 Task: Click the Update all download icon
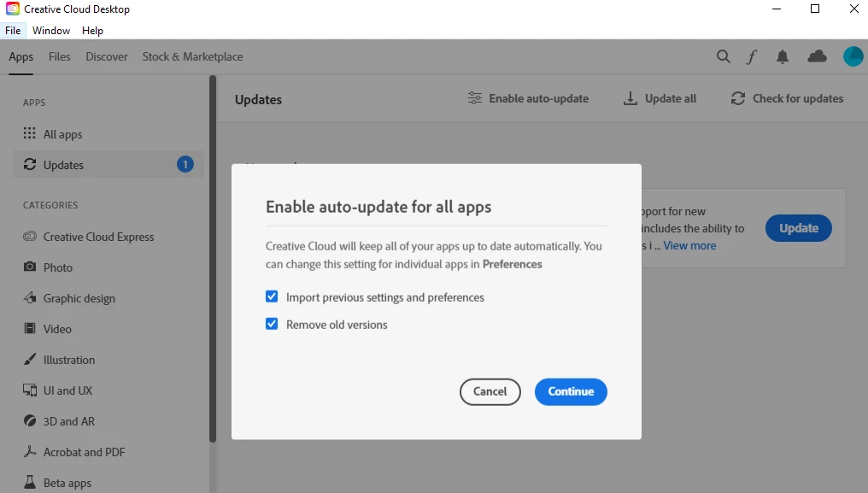pos(630,98)
